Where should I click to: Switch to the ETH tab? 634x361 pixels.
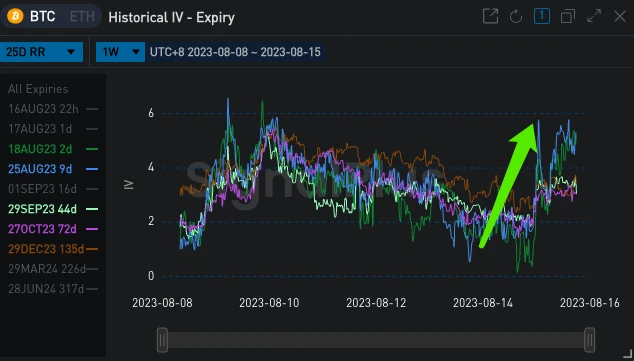82,17
